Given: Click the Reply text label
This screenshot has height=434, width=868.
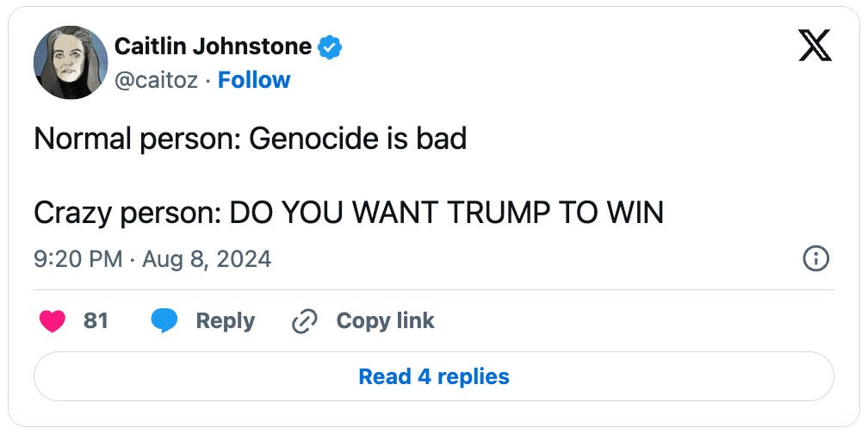Looking at the screenshot, I should click(x=226, y=321).
